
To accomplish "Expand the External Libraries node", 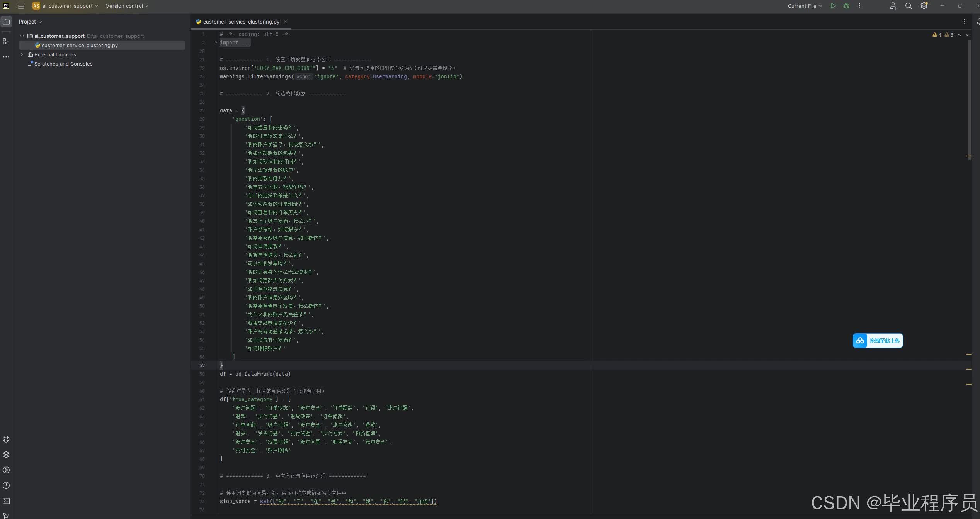I will click(x=22, y=54).
